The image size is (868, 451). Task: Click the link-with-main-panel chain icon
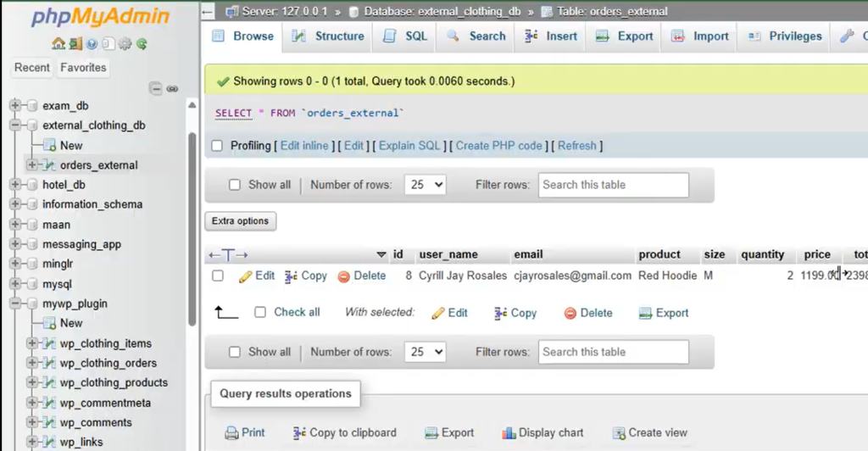click(172, 88)
